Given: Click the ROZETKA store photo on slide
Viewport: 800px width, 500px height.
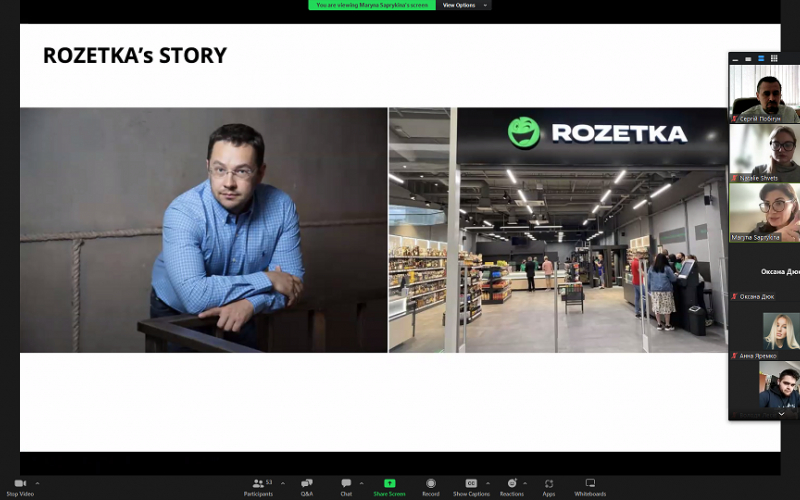Looking at the screenshot, I should [x=558, y=230].
